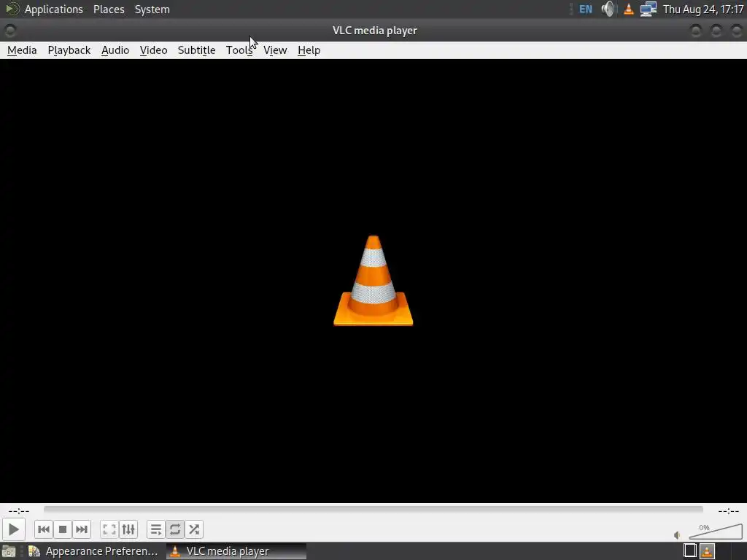This screenshot has height=560, width=747.
Task: Open the Places panel menu
Action: coord(109,9)
